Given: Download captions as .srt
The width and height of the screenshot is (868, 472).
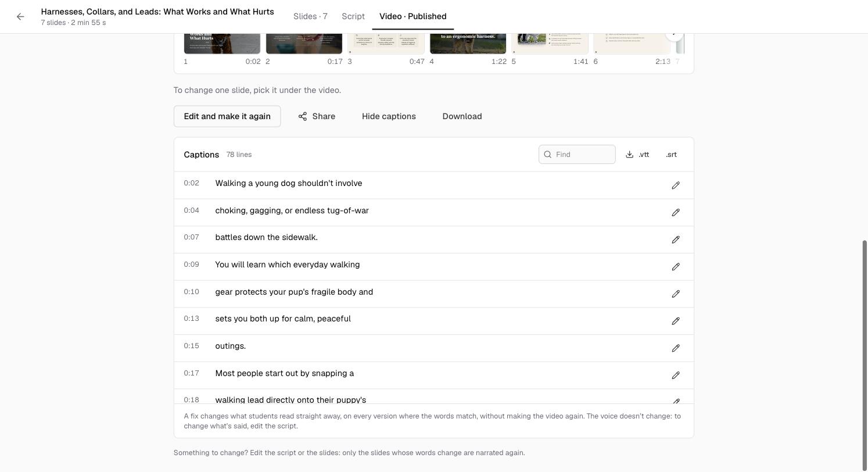Looking at the screenshot, I should [x=671, y=155].
